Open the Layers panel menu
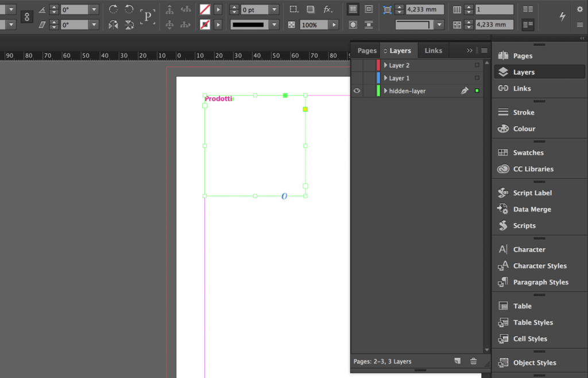 [x=484, y=50]
